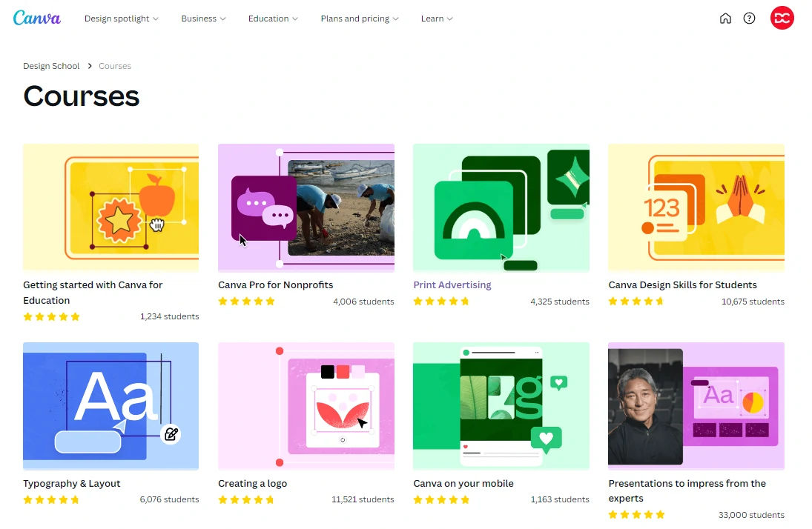812x529 pixels.
Task: Open the help question mark icon
Action: click(750, 19)
